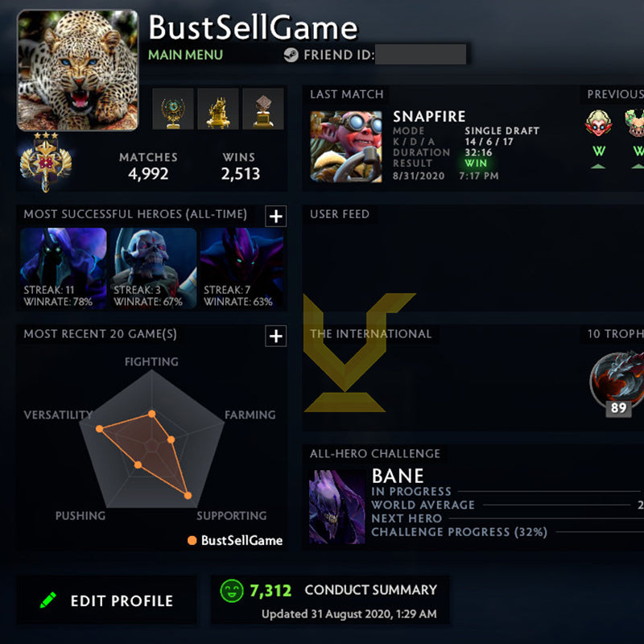
Task: Select hero card with 78% winrate
Action: (64, 268)
